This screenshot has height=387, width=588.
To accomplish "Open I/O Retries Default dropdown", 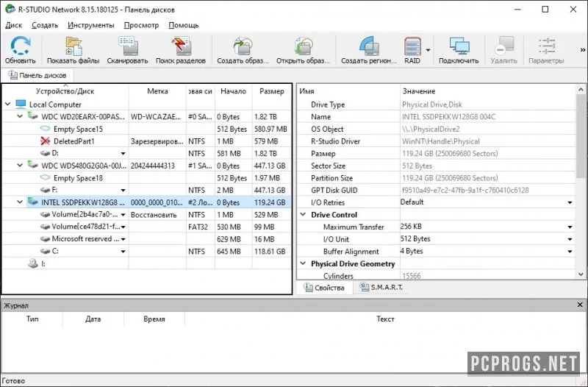I will pos(570,202).
